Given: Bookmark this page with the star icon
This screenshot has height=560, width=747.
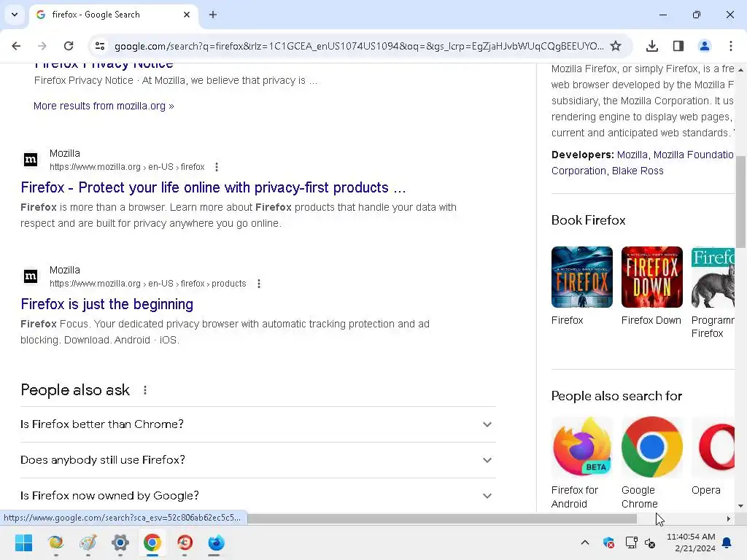Looking at the screenshot, I should pos(616,46).
